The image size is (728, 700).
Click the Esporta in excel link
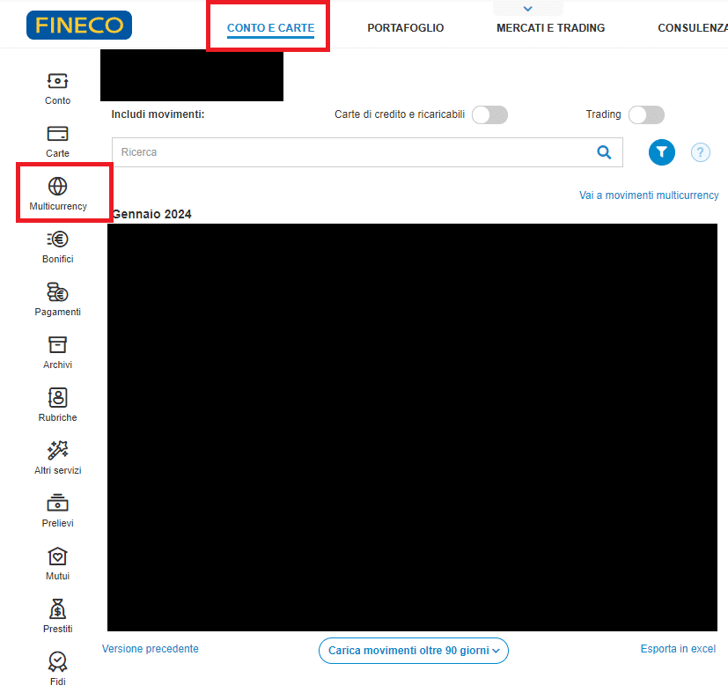pyautogui.click(x=678, y=649)
